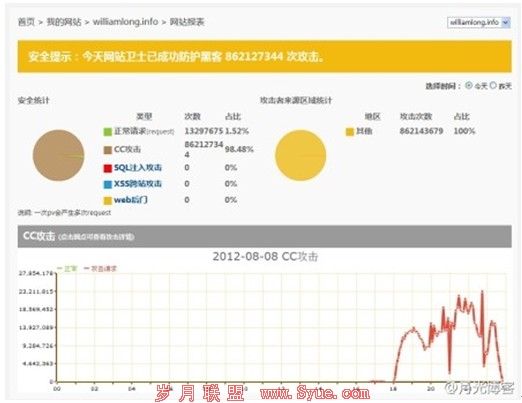
Task: Select the 今天 time radio button
Action: (x=469, y=85)
